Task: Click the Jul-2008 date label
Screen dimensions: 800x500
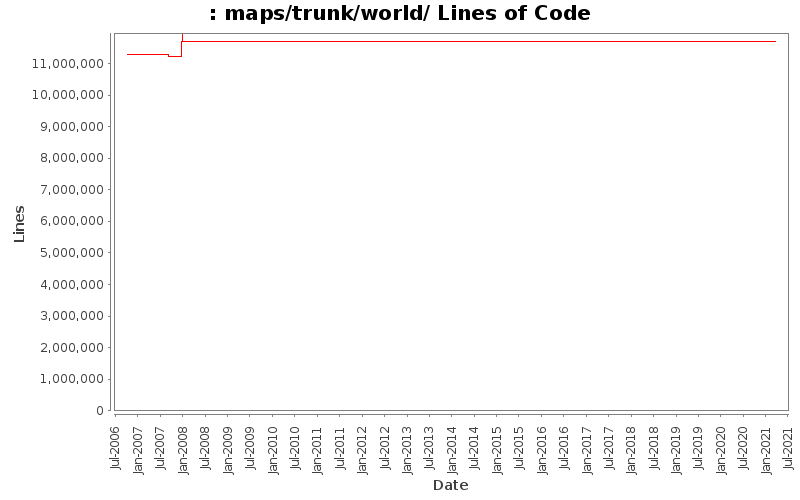Action: pos(205,448)
